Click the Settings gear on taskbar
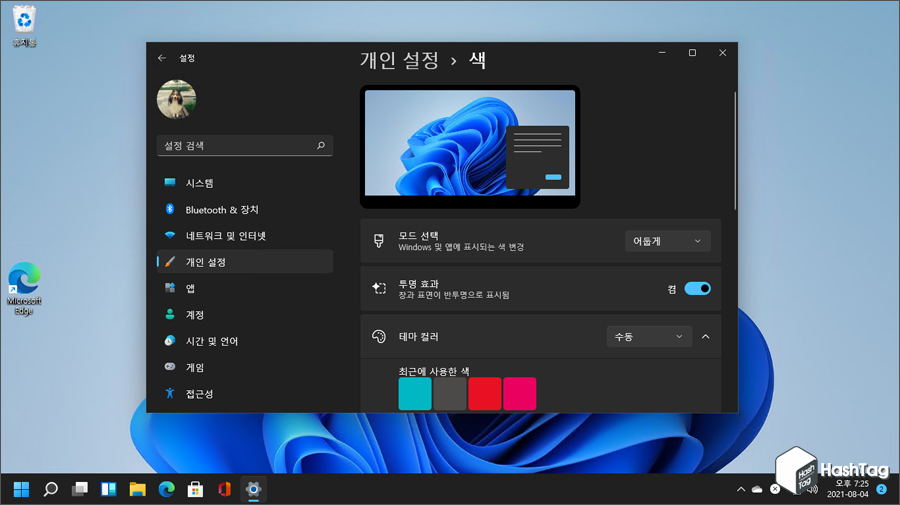Image resolution: width=900 pixels, height=505 pixels. 253,489
